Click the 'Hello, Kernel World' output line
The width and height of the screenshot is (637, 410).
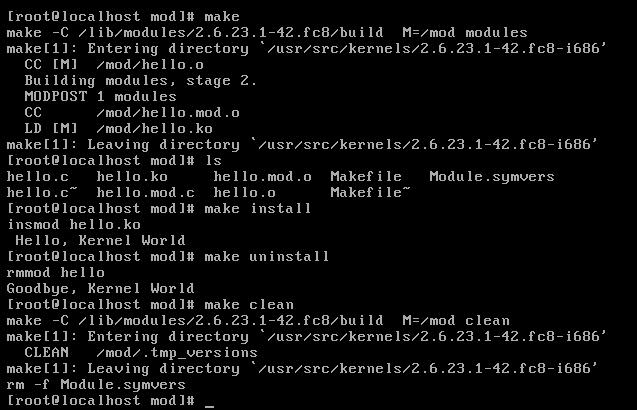pyautogui.click(x=100, y=241)
